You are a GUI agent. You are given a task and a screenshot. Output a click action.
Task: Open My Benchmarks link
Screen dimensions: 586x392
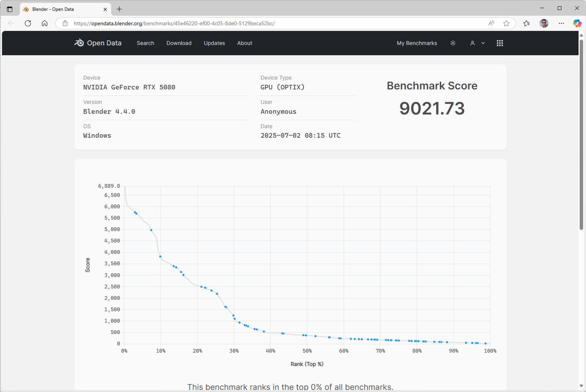pyautogui.click(x=417, y=43)
